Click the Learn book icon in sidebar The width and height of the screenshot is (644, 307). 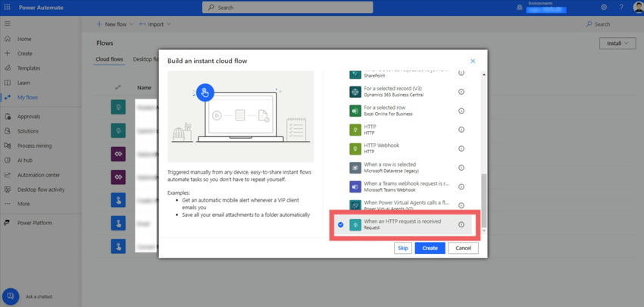pyautogui.click(x=8, y=83)
